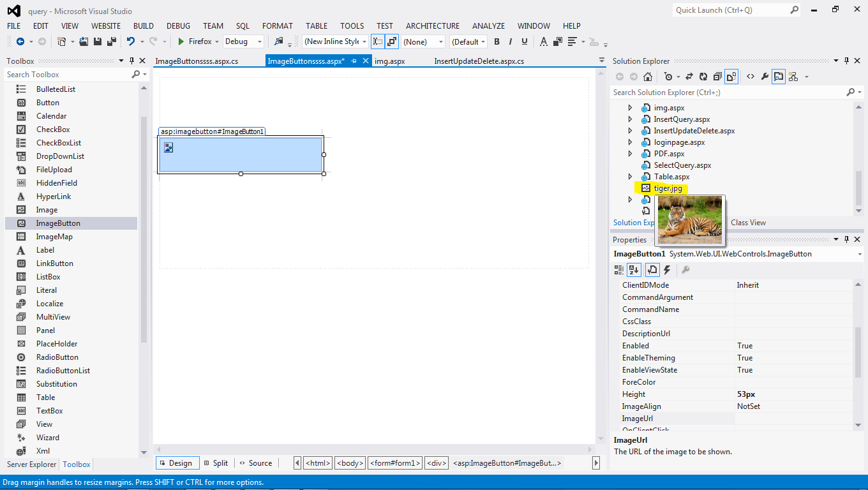Switch to the Class View panel
This screenshot has height=490, width=868.
(x=748, y=222)
